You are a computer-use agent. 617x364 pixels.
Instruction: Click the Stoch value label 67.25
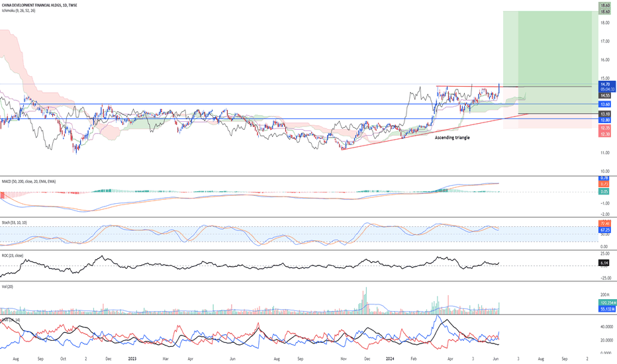pos(605,230)
